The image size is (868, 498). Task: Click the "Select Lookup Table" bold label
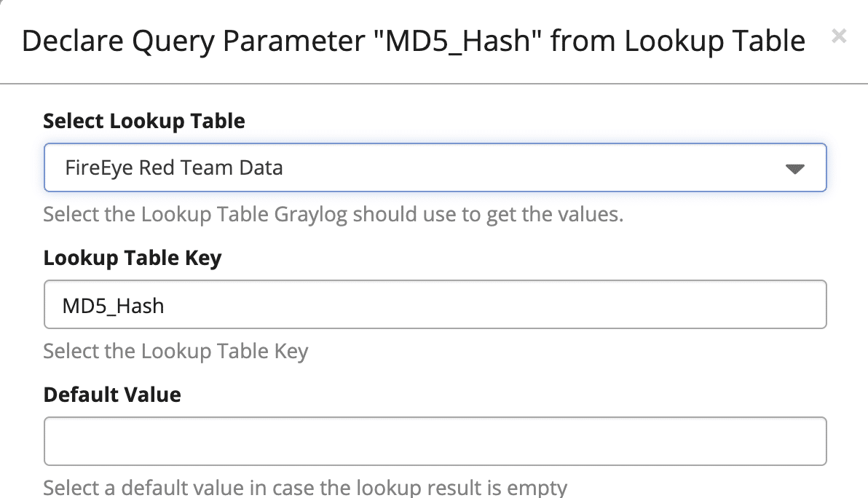pos(144,121)
